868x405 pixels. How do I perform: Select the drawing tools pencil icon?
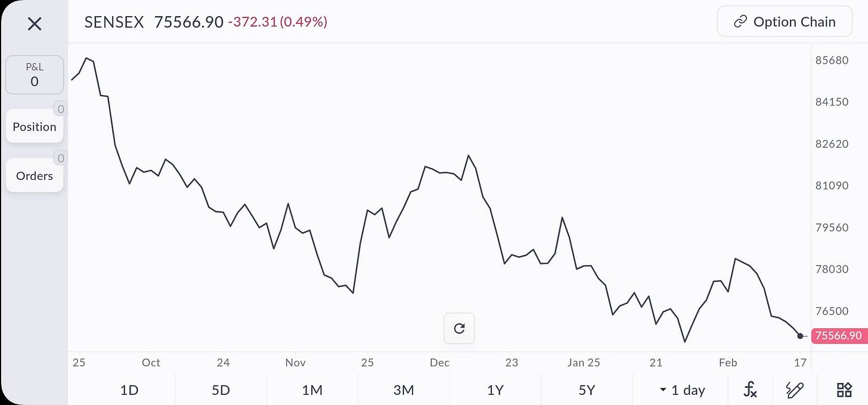795,390
